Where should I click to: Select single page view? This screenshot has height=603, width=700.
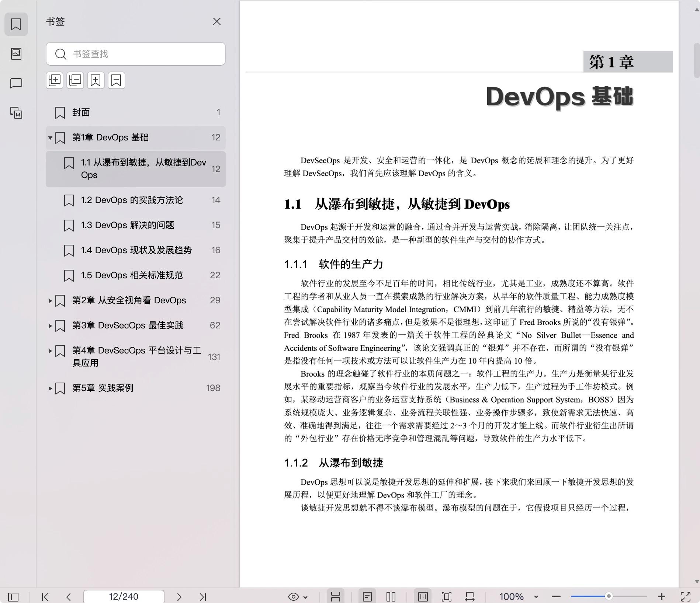click(x=367, y=597)
